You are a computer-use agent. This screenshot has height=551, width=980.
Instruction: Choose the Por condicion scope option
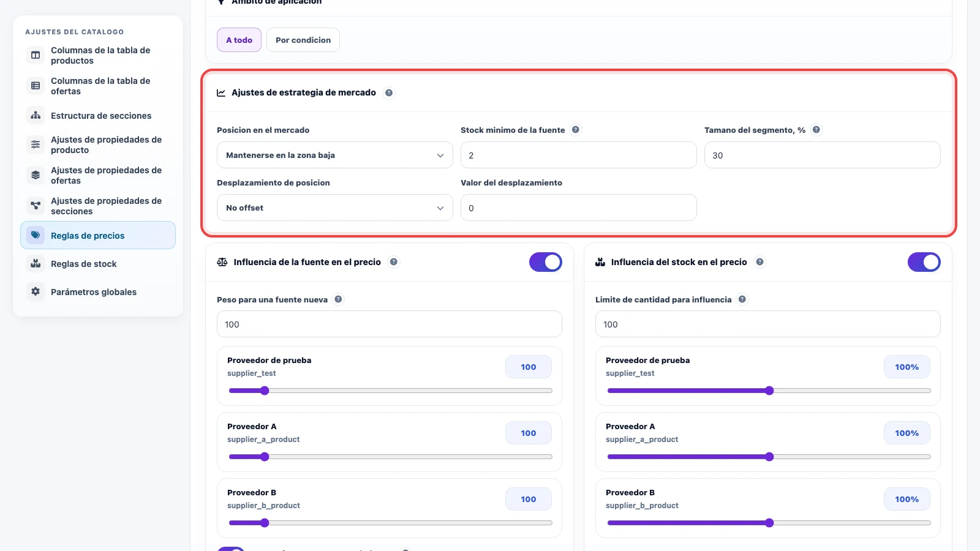tap(303, 40)
